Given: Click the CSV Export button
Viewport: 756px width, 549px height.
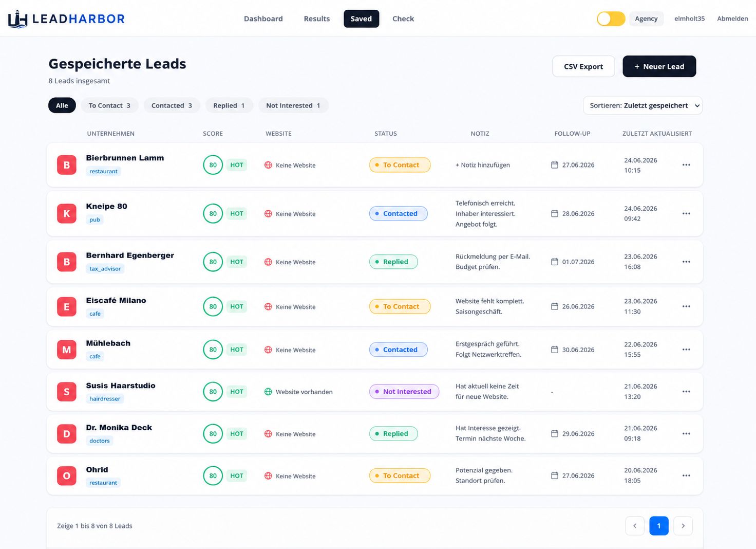Looking at the screenshot, I should [x=583, y=66].
